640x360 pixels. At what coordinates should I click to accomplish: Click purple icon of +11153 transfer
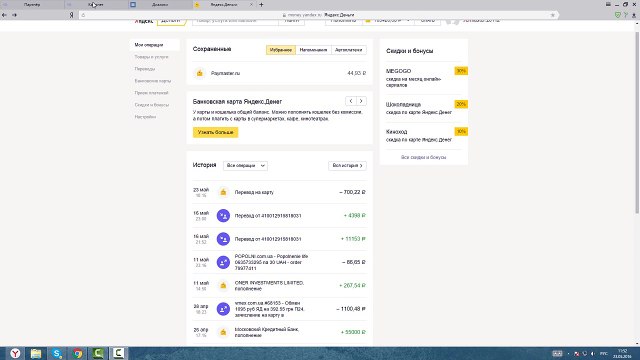point(223,239)
